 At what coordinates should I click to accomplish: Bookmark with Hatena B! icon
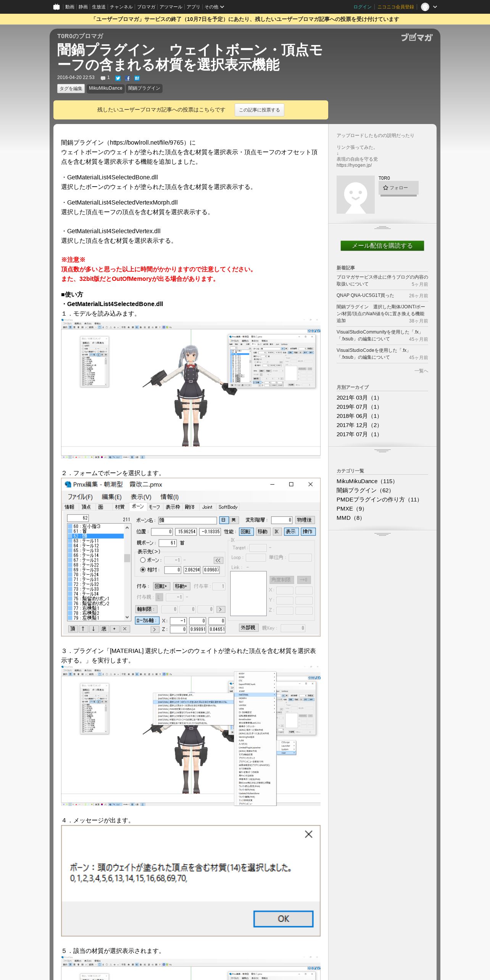pos(137,78)
